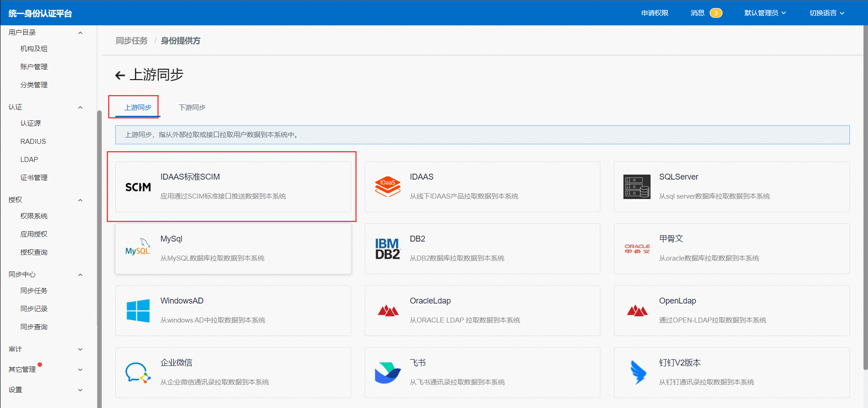Select the MySql dolphin logo

[x=138, y=248]
